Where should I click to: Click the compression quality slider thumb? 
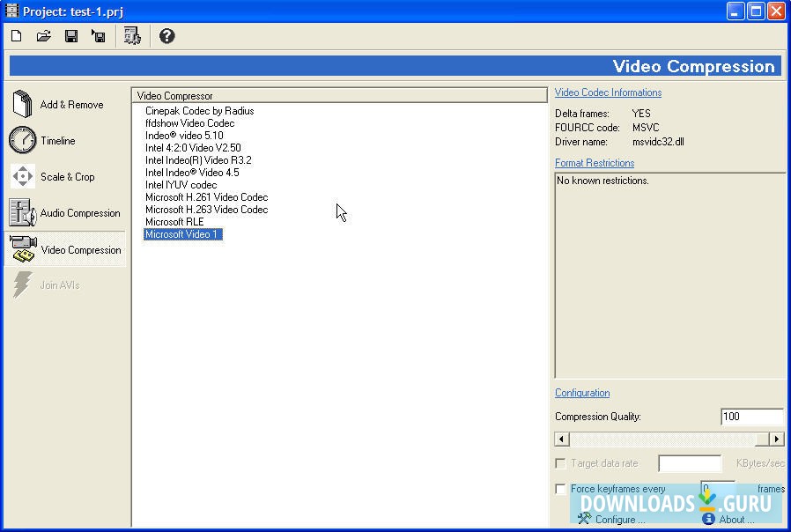click(762, 440)
